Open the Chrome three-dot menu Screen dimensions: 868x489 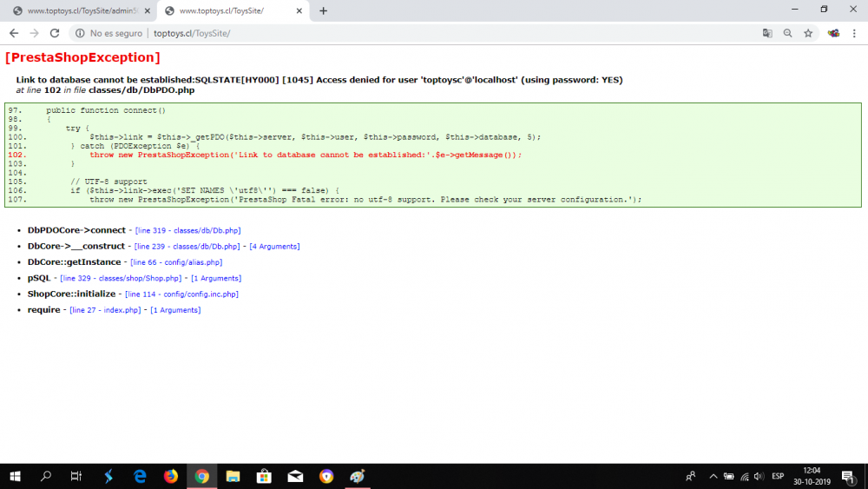tap(854, 33)
